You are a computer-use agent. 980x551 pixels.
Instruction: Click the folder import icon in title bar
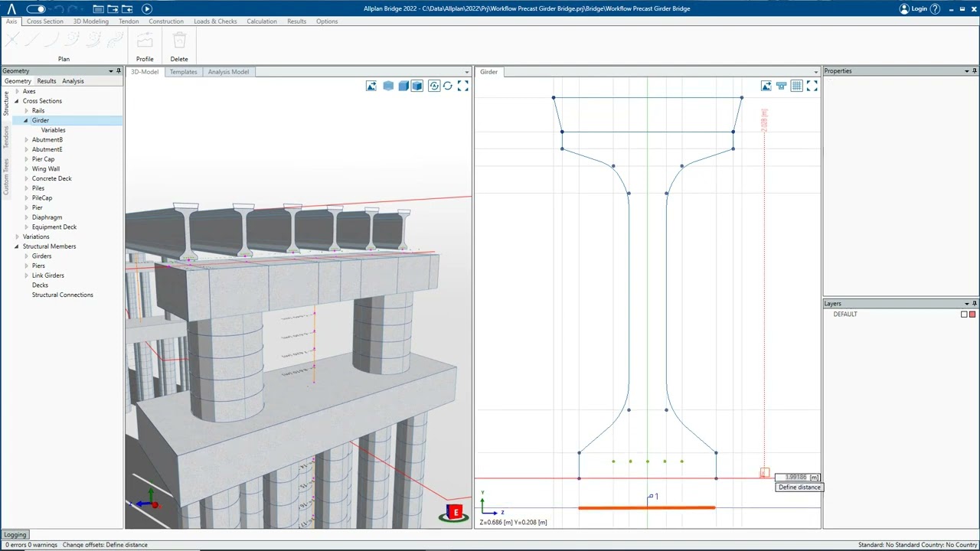coord(127,9)
